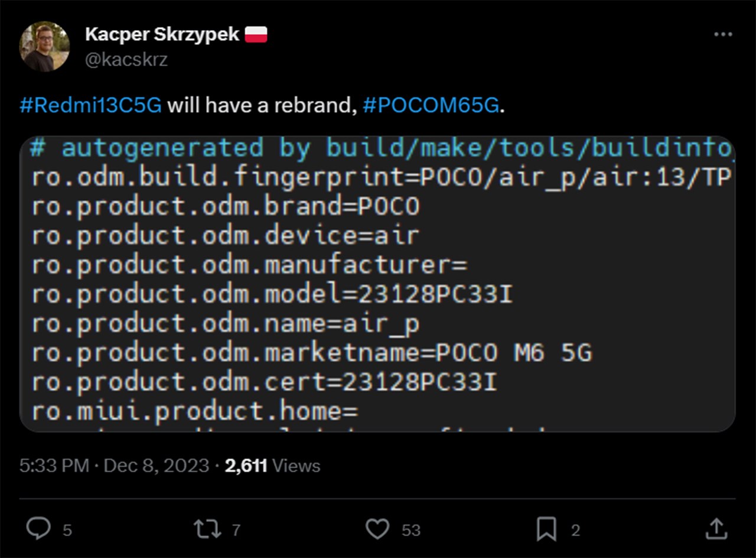
Task: Select the Polish flag emoji beside the name
Action: 256,33
